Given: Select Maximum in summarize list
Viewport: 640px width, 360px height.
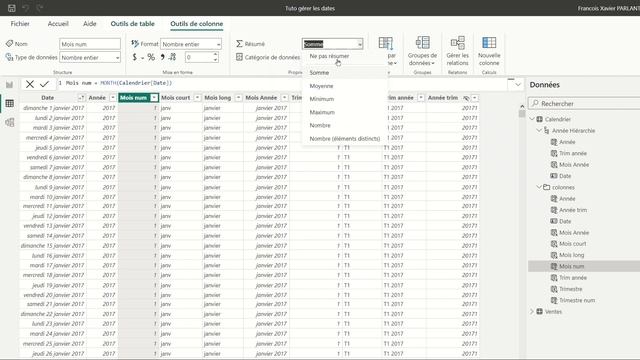Looking at the screenshot, I should [322, 112].
